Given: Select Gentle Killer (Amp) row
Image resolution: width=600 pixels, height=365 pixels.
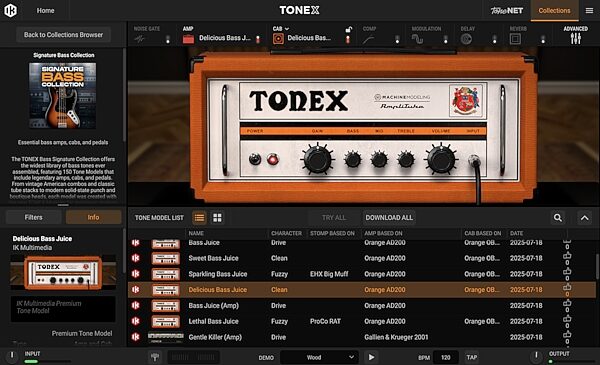Looking at the screenshot, I should [362, 337].
